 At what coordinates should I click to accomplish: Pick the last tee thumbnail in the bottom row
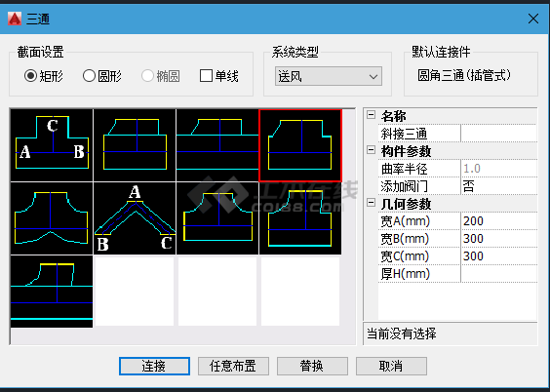[x=52, y=292]
